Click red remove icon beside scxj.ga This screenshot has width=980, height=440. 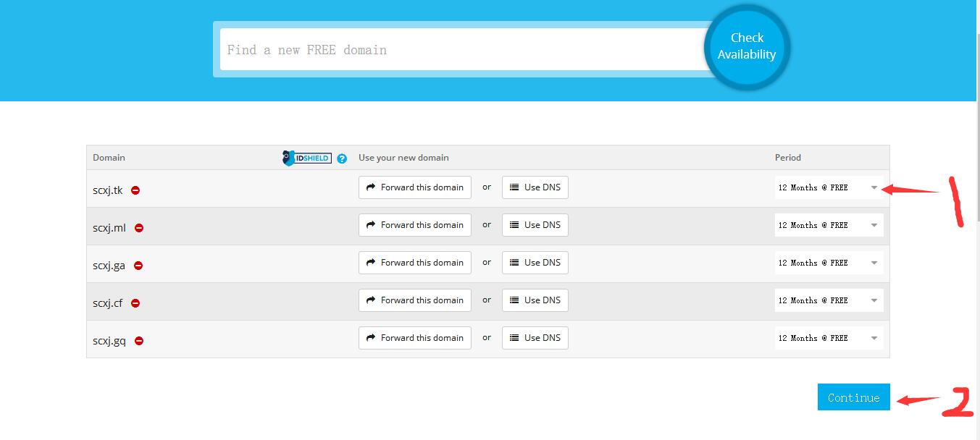click(138, 266)
